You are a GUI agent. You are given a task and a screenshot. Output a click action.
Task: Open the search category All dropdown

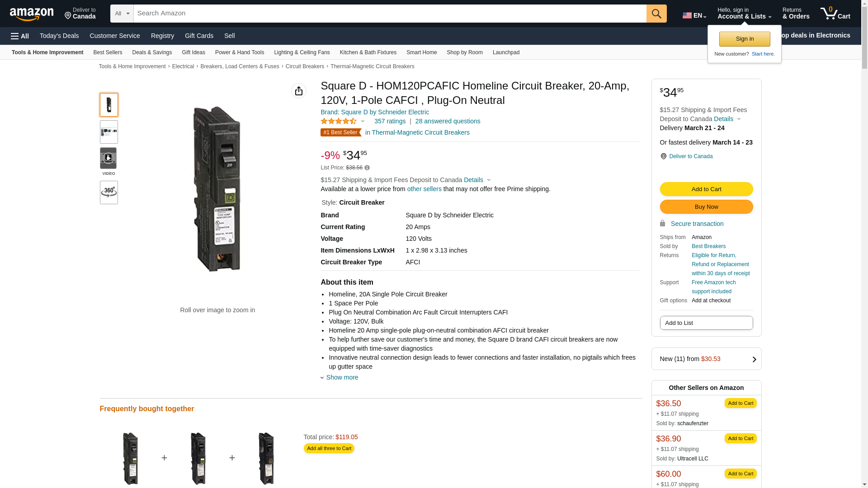pyautogui.click(x=122, y=14)
